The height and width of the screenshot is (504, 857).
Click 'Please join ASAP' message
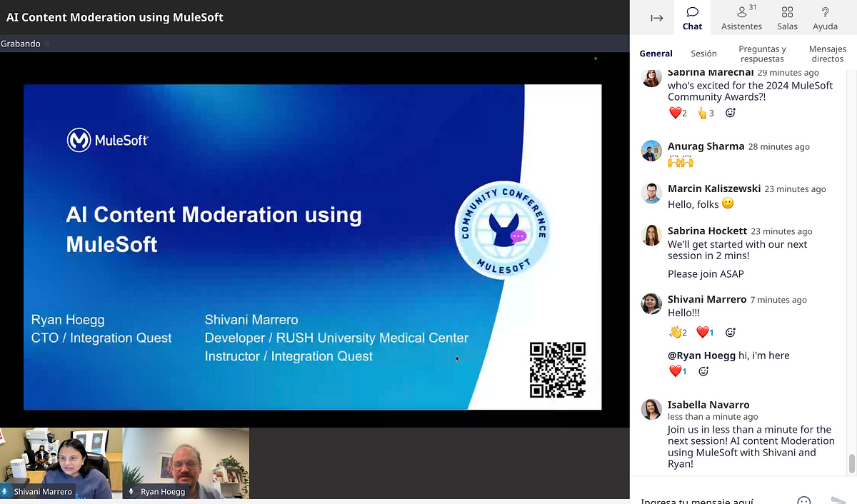(706, 274)
